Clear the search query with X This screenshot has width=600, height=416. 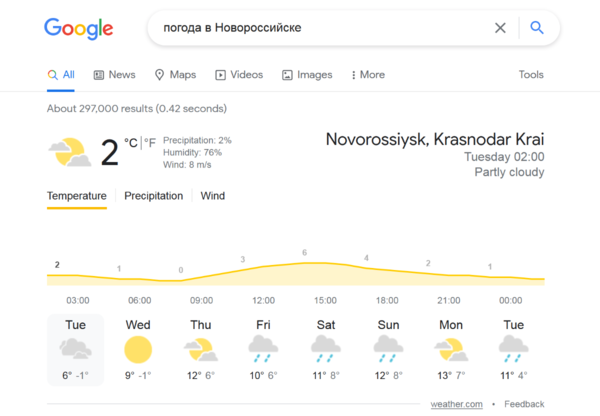(x=500, y=28)
